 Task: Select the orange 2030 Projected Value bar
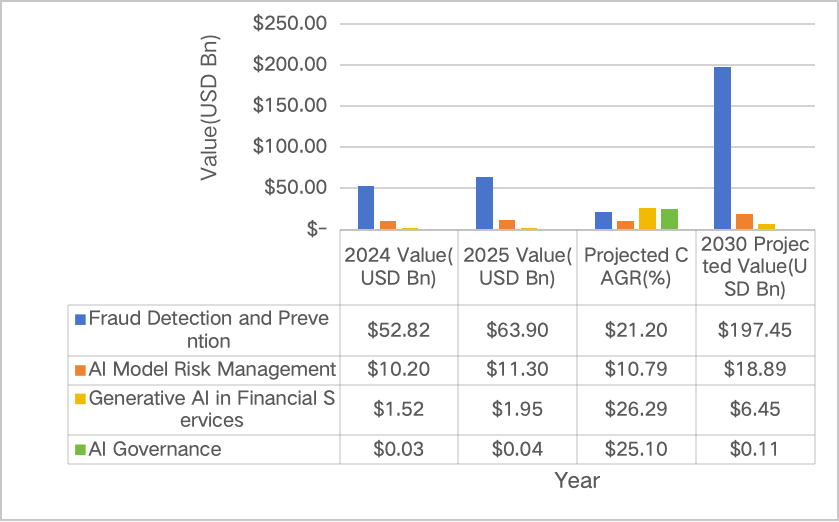click(x=744, y=221)
